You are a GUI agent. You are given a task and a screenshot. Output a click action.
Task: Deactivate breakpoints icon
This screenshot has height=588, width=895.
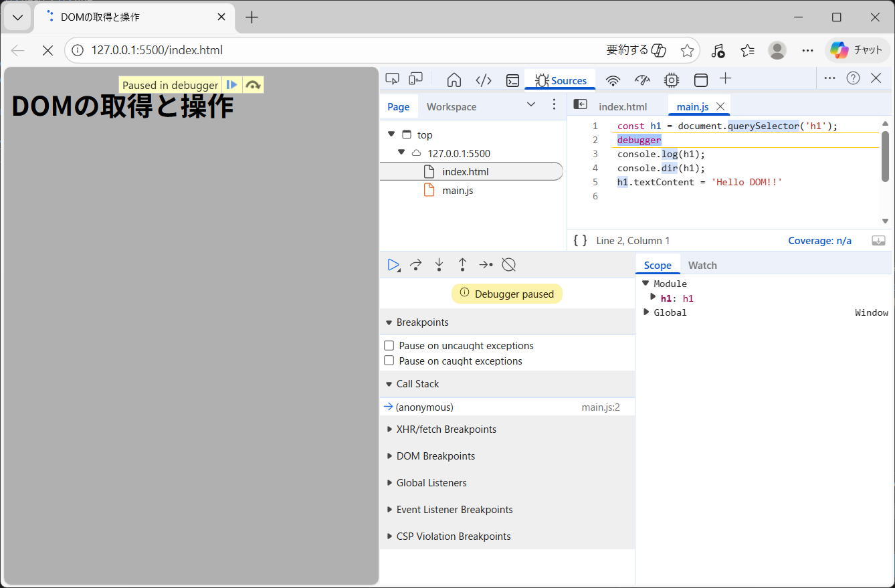[508, 265]
